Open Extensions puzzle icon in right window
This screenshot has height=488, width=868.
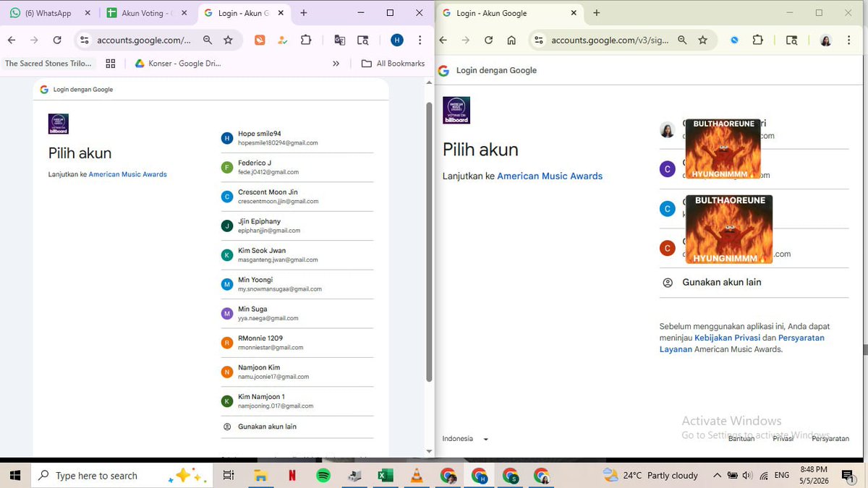pos(758,40)
